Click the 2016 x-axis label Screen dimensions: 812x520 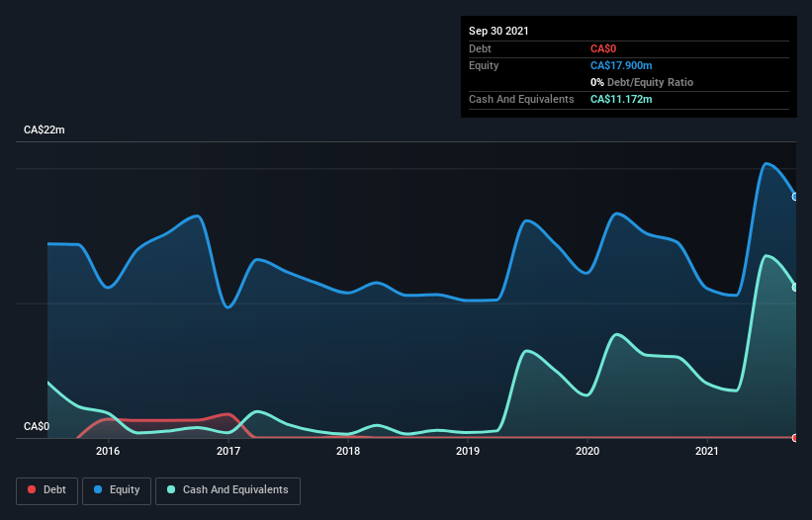click(108, 451)
